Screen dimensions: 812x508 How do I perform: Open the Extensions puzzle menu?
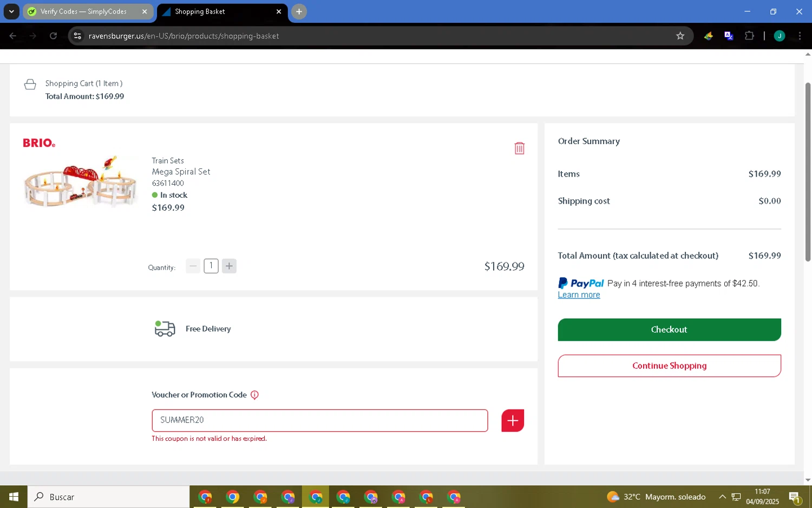tap(749, 36)
